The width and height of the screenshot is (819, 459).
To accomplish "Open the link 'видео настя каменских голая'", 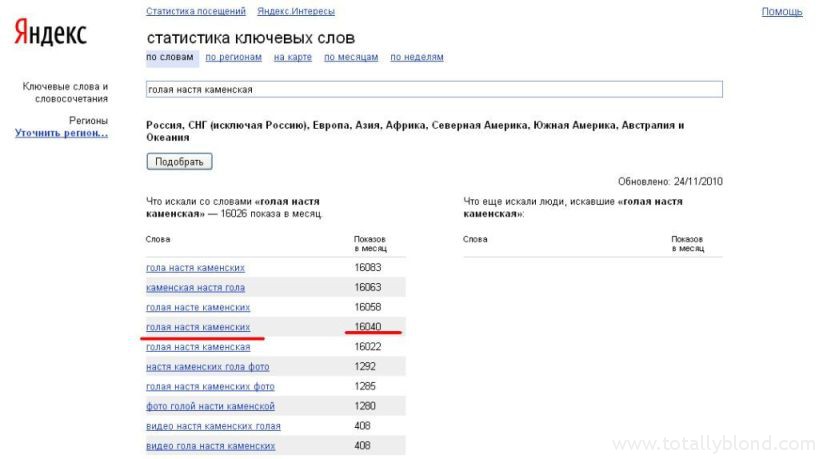I will (x=213, y=426).
